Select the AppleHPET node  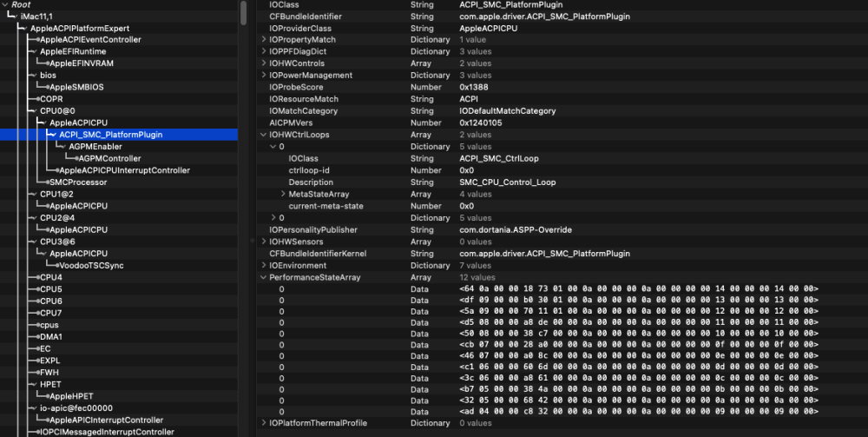pyautogui.click(x=71, y=396)
